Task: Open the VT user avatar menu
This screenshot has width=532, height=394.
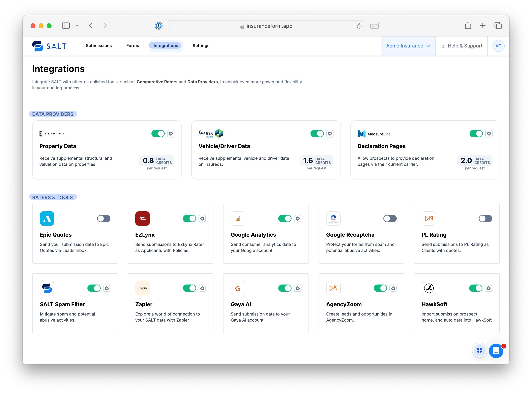Action: (x=498, y=46)
